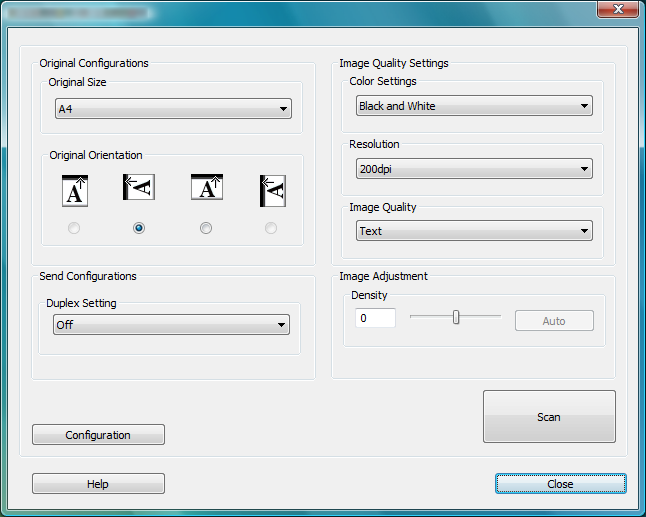Click the Density value input field

(x=375, y=318)
